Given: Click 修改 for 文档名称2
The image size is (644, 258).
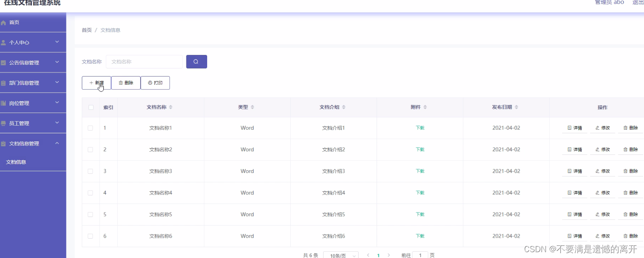Looking at the screenshot, I should tap(602, 149).
